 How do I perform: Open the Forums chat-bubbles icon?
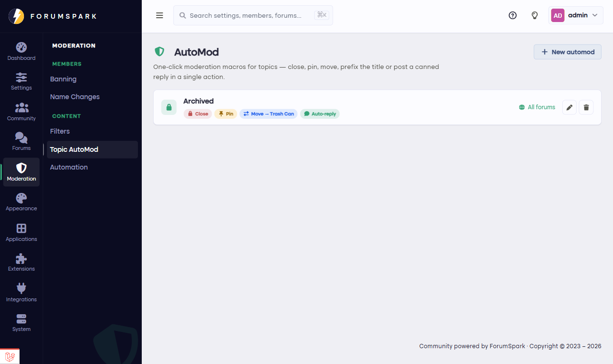(x=21, y=137)
